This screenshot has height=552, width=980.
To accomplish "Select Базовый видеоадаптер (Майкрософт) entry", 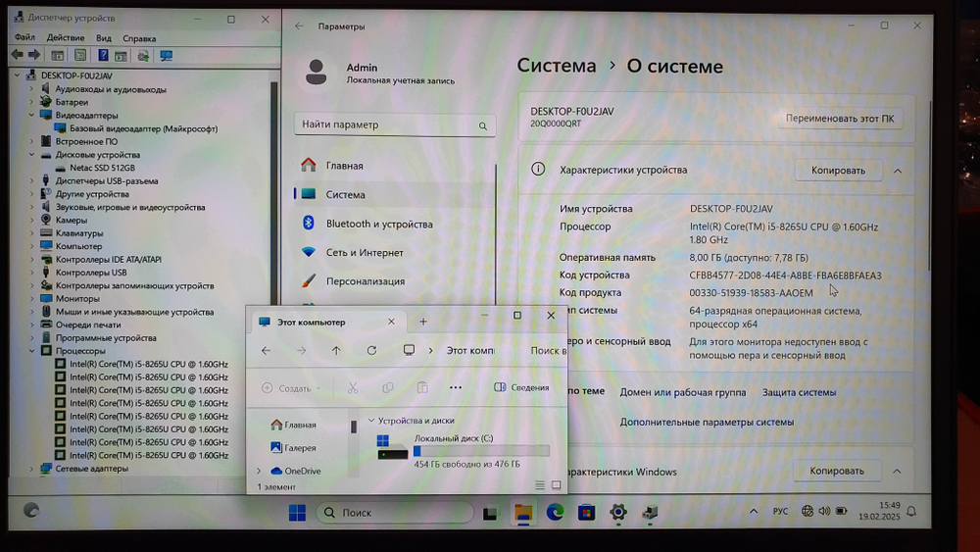I will pos(143,128).
